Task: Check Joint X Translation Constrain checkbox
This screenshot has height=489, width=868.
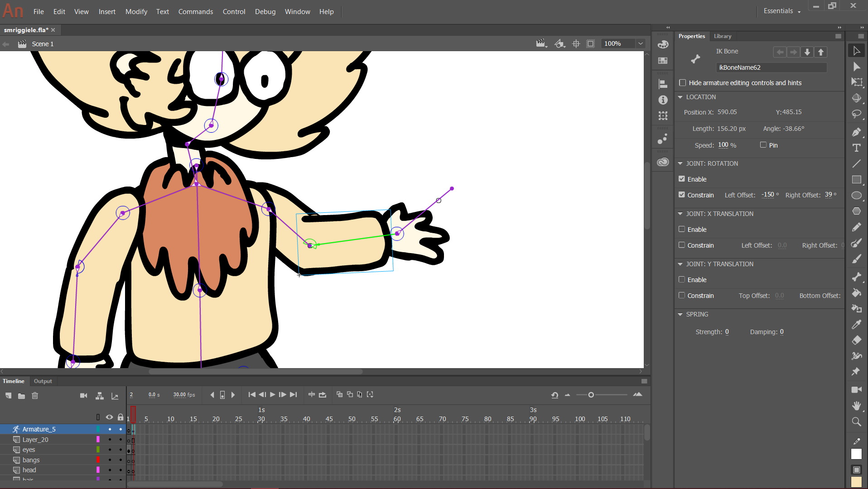Action: 682,245
